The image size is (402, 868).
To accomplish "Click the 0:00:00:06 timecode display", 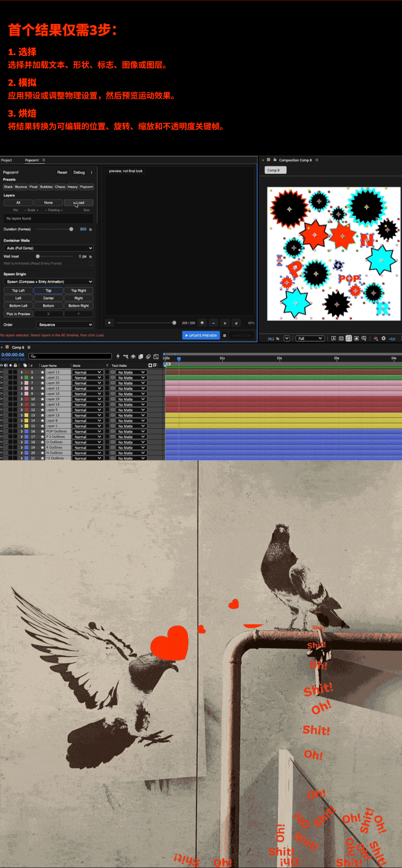I will [13, 355].
